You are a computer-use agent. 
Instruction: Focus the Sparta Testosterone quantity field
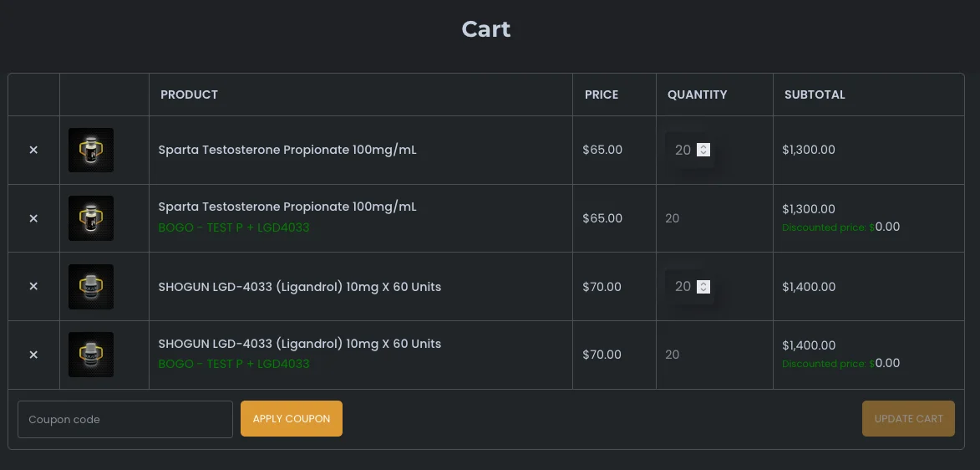[682, 151]
